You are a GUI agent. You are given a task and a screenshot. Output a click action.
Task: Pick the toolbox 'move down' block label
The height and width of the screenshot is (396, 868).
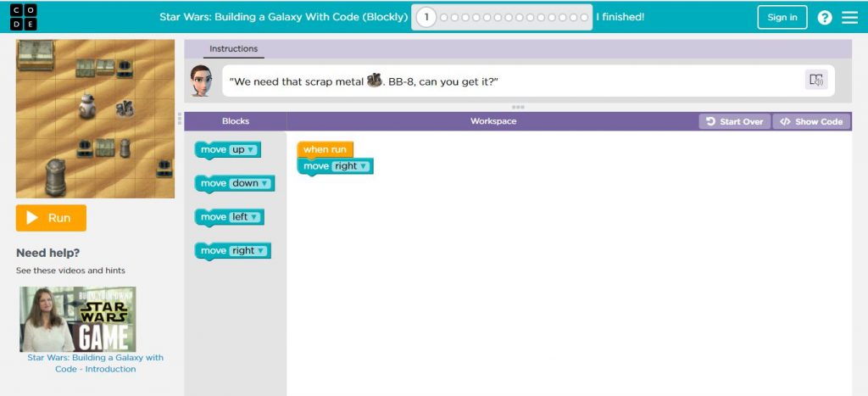(213, 183)
